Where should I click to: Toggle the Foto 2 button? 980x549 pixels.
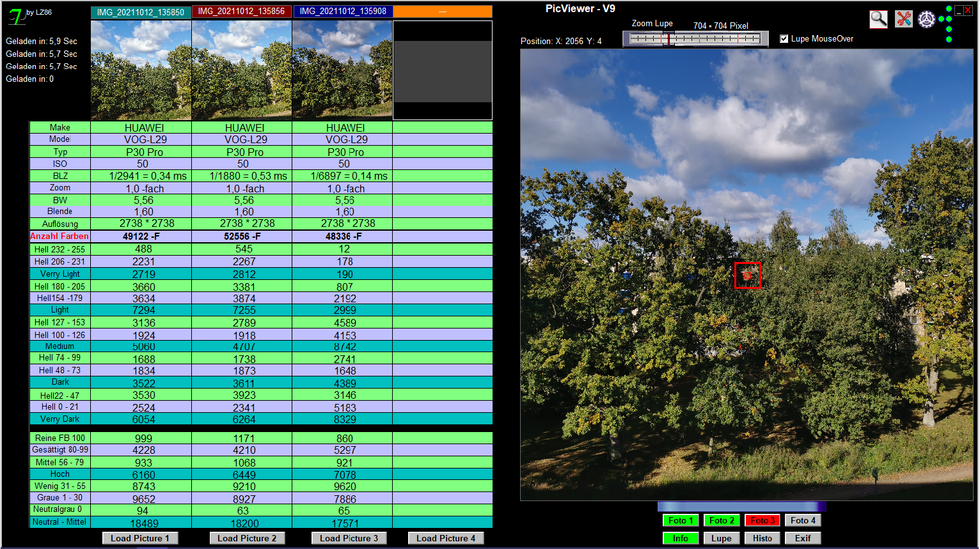point(722,520)
